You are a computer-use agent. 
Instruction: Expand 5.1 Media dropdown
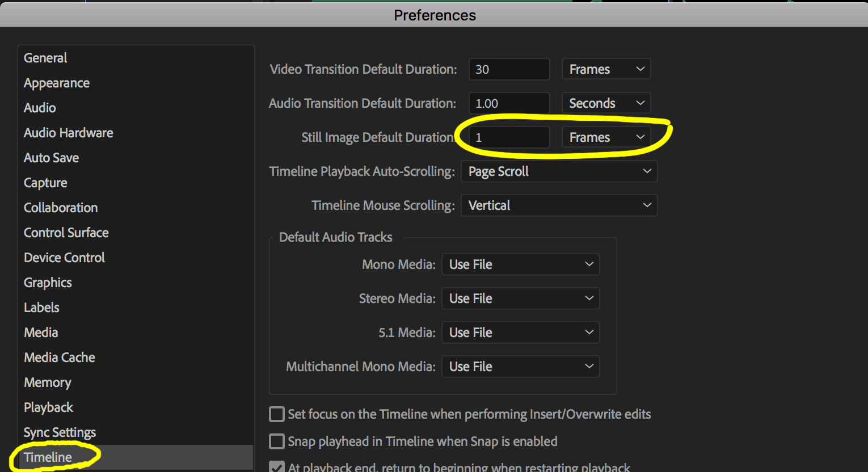[x=520, y=332]
